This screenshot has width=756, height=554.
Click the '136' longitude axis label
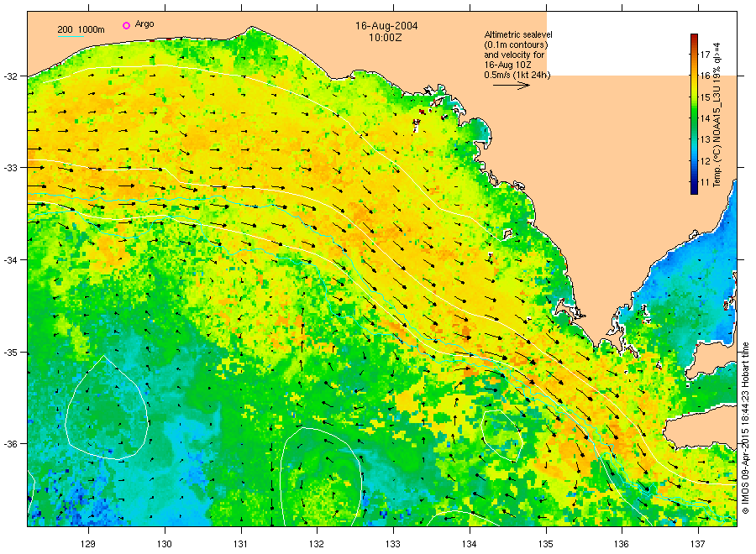point(622,544)
